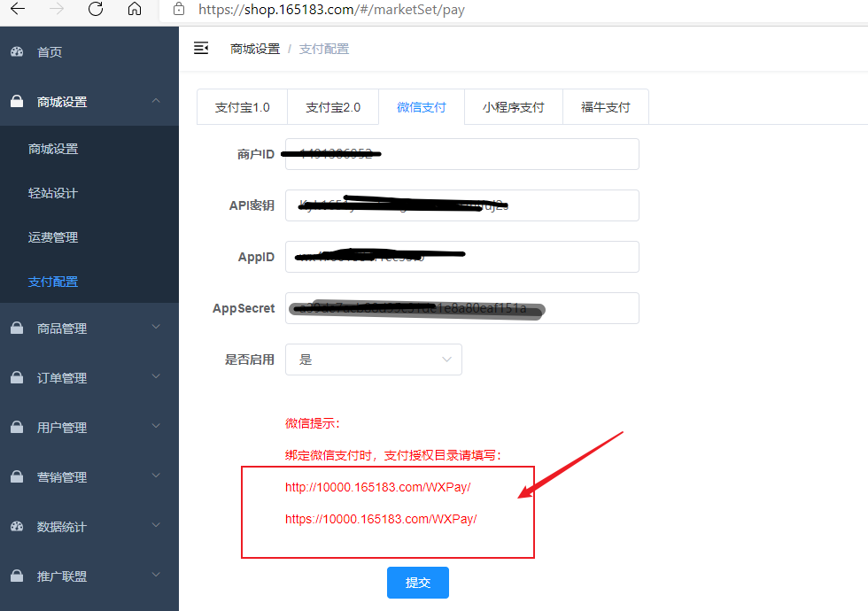Screen dimensions: 868x611
Task: Go to the browser home icon
Action: point(135,10)
